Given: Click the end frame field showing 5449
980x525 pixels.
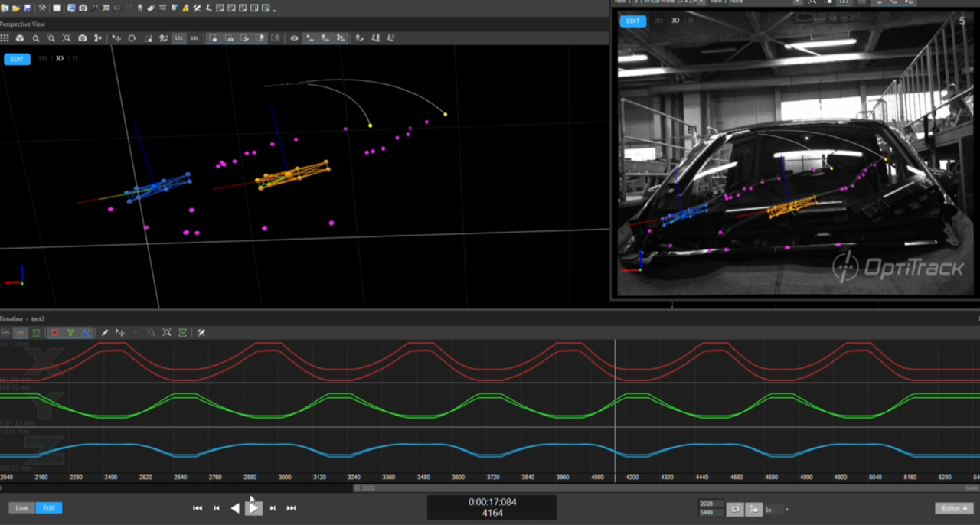Looking at the screenshot, I should click(x=710, y=513).
